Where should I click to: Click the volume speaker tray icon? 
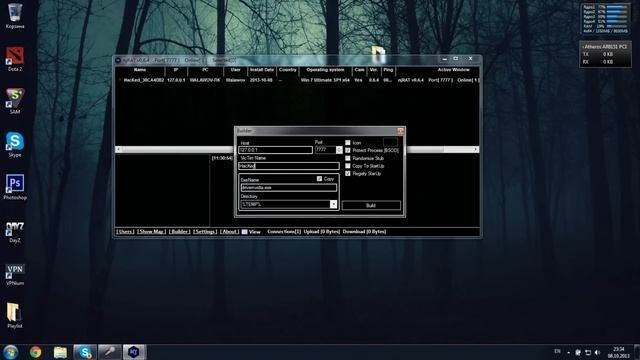(x=598, y=352)
